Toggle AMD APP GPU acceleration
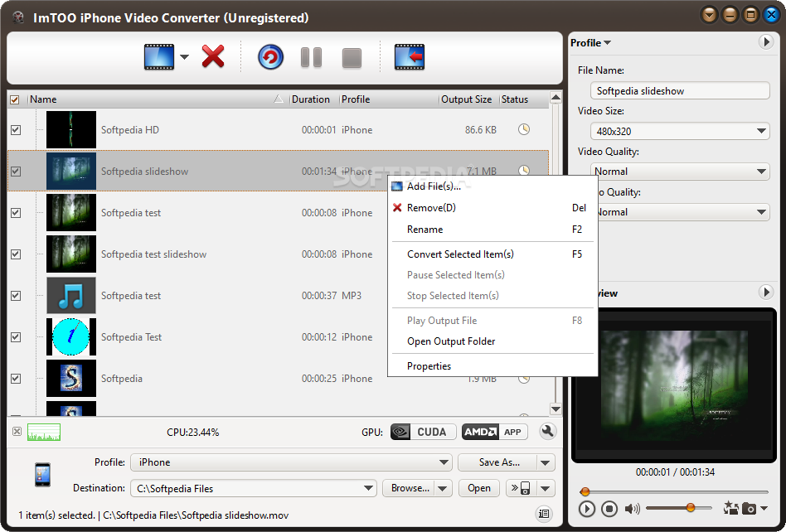786x532 pixels. 495,432
